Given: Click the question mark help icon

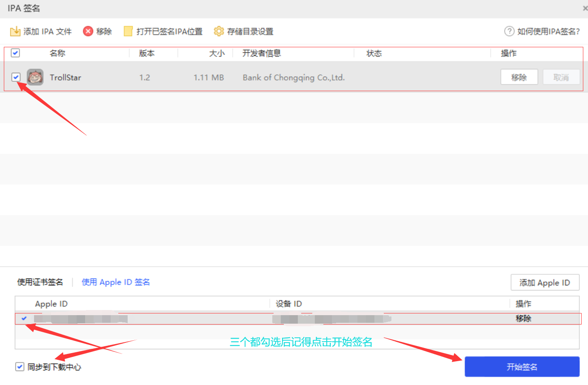Looking at the screenshot, I should click(x=509, y=31).
